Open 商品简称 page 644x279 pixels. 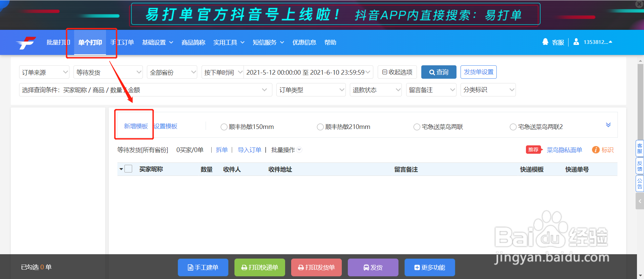pos(193,42)
